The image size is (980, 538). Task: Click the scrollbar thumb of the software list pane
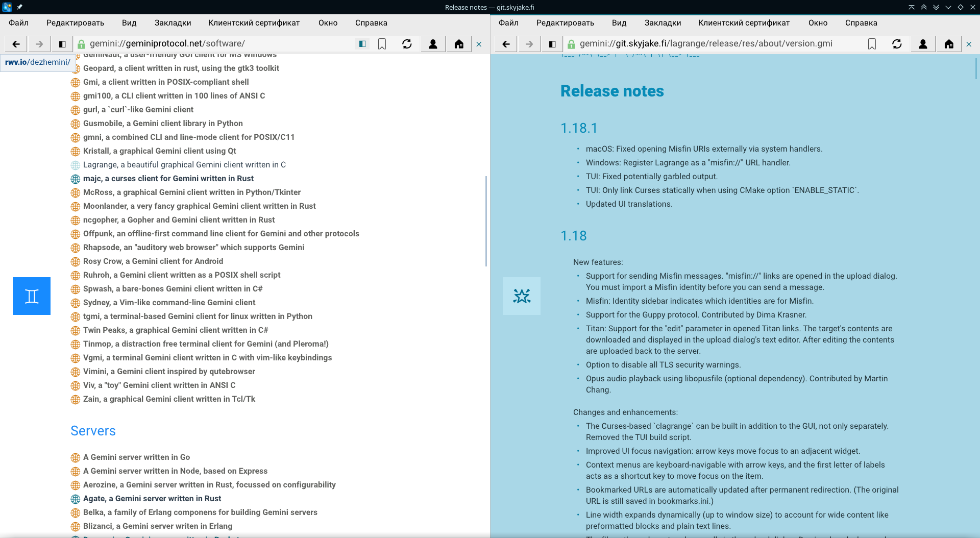tap(486, 221)
